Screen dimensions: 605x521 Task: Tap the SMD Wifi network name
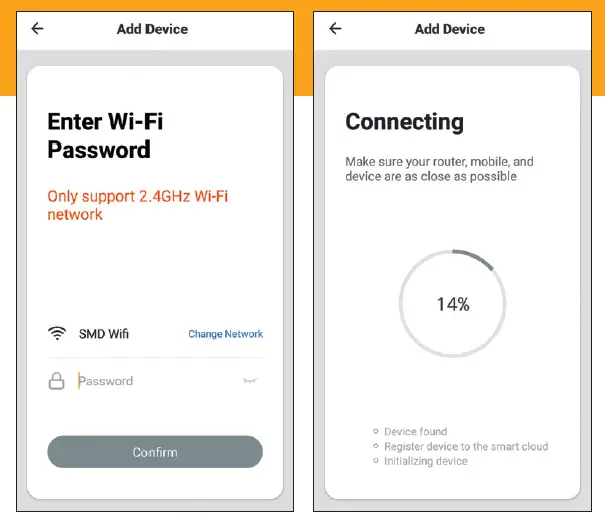click(104, 334)
